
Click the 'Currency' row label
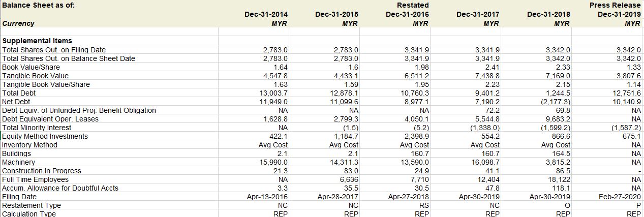pyautogui.click(x=18, y=23)
